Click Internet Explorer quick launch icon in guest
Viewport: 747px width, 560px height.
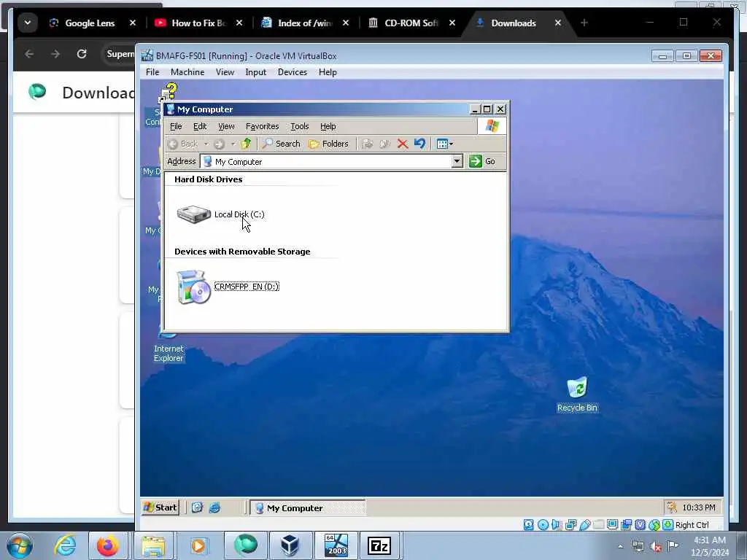[215, 507]
